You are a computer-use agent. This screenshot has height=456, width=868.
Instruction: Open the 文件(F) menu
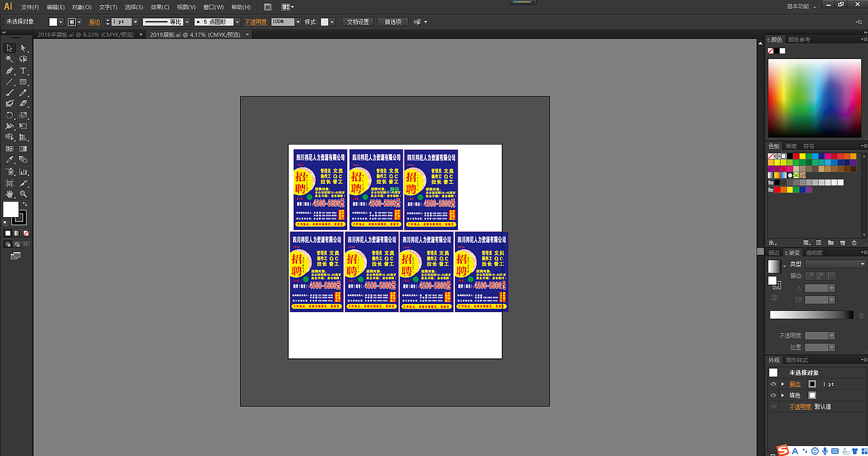pyautogui.click(x=30, y=7)
